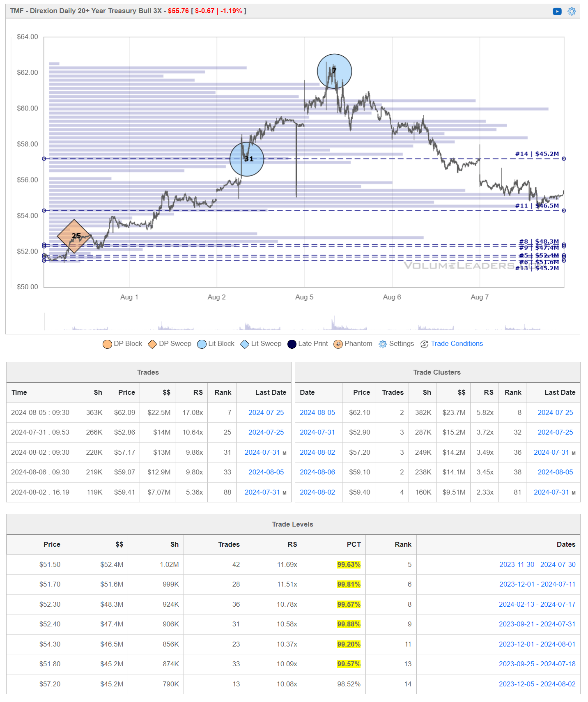Open cluster date 2024-07-31
The height and width of the screenshot is (702, 588).
click(317, 433)
